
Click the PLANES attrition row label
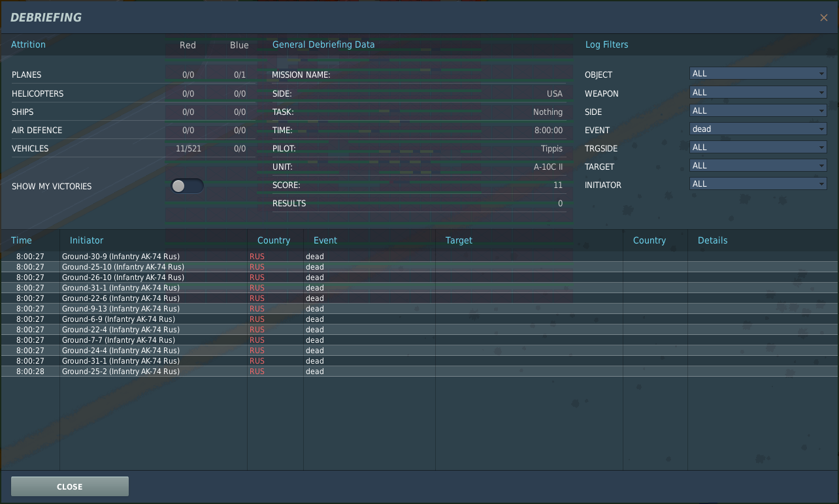pos(26,75)
